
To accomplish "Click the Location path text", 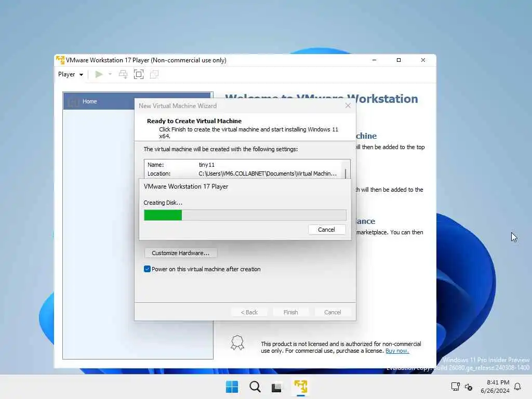I will [268, 174].
